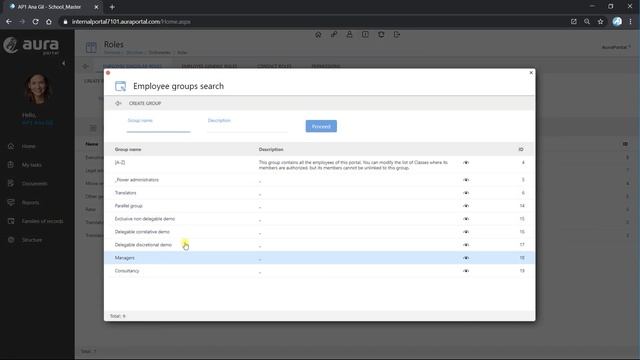This screenshot has width=640, height=360.
Task: Click the share page icon in address bar
Action: coord(573,22)
